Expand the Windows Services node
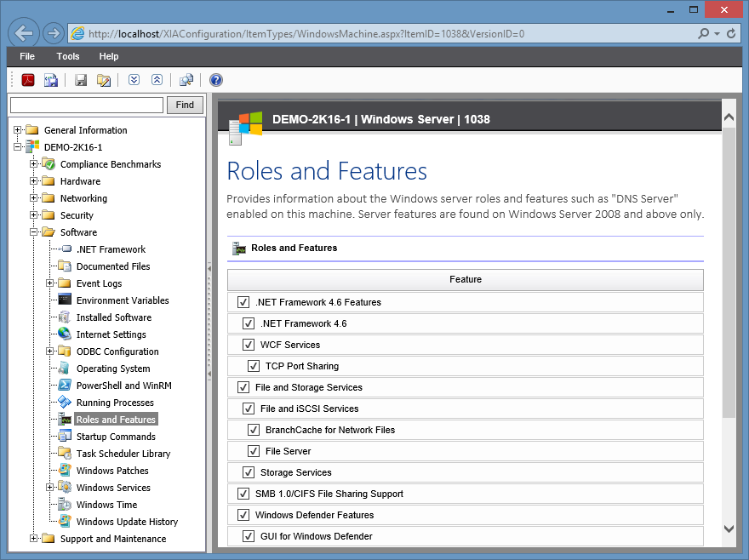The width and height of the screenshot is (749, 560). tap(49, 488)
